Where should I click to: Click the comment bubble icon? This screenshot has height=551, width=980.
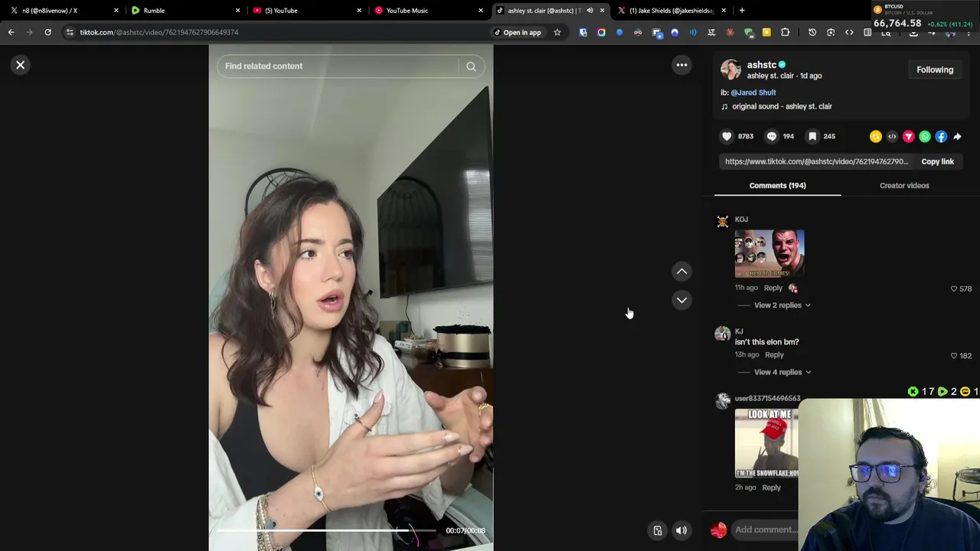(772, 136)
